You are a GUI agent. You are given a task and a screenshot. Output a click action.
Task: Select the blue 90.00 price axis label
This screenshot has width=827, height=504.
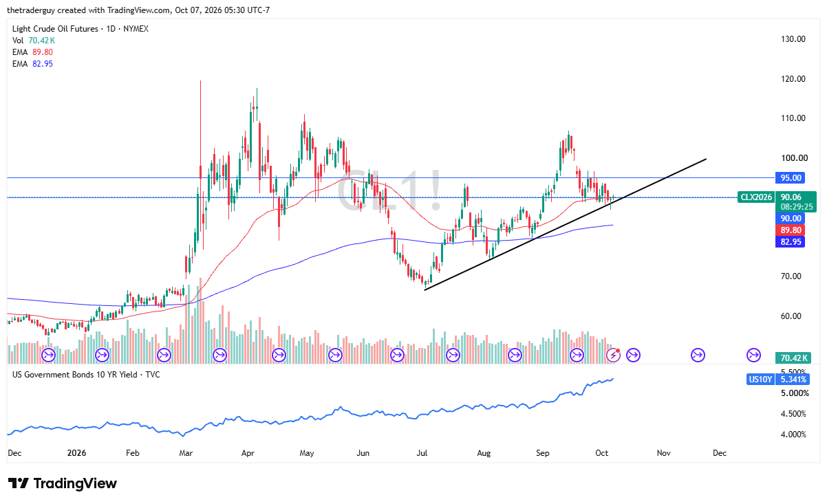tap(791, 218)
